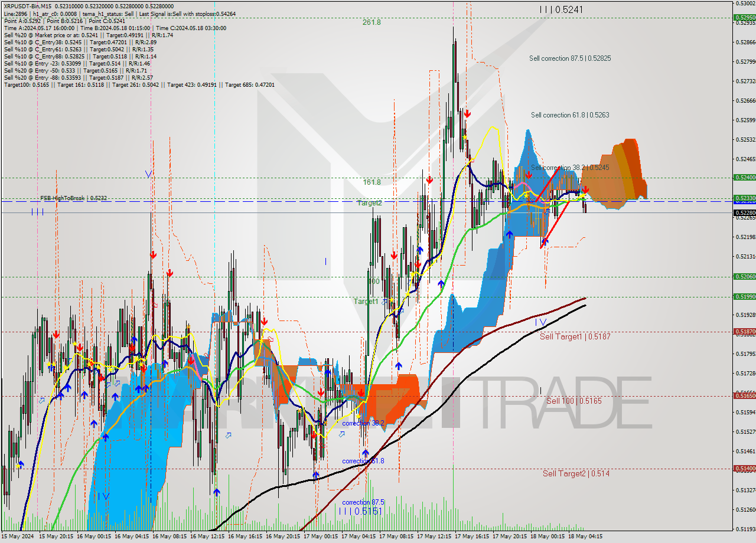Image resolution: width=756 pixels, height=543 pixels.
Task: Select 'Sell correction 38.2 | 0.5245' label
Action: 569,168
